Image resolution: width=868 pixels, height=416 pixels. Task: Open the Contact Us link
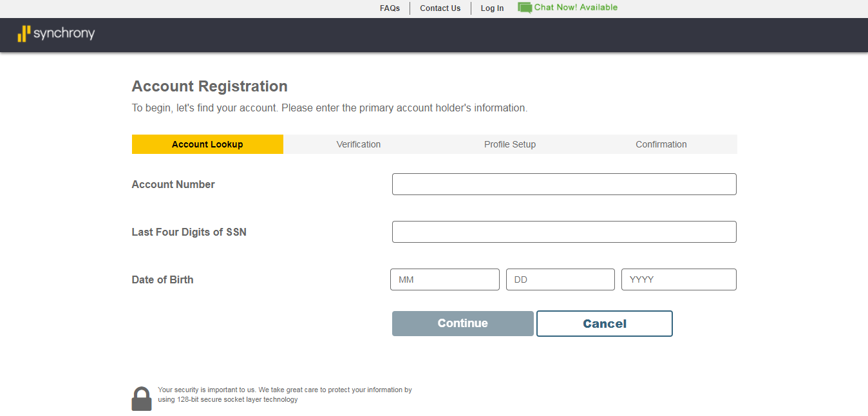tap(440, 8)
